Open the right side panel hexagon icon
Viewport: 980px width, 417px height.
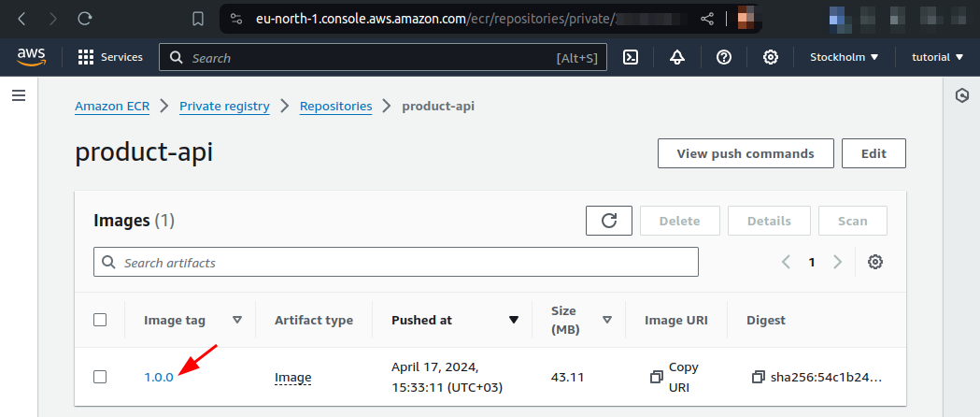[x=962, y=95]
